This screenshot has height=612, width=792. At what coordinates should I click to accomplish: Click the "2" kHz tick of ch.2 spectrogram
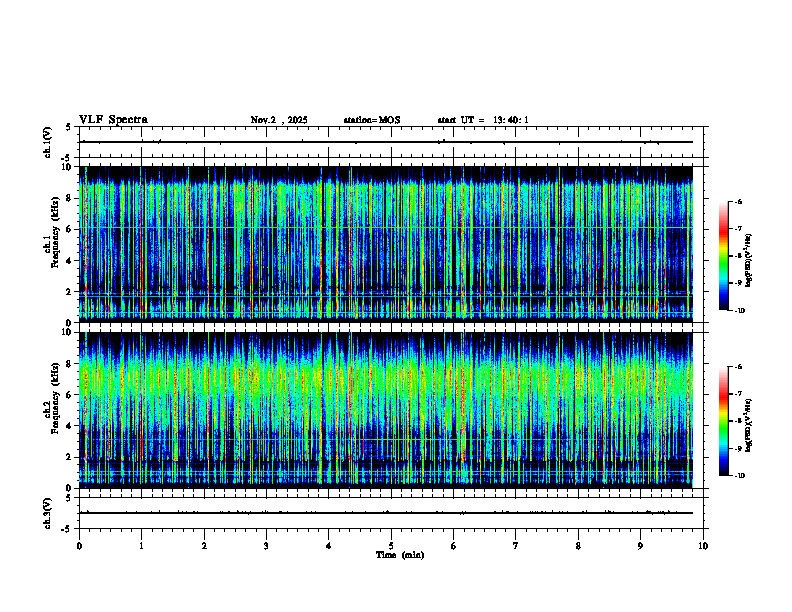(70, 457)
